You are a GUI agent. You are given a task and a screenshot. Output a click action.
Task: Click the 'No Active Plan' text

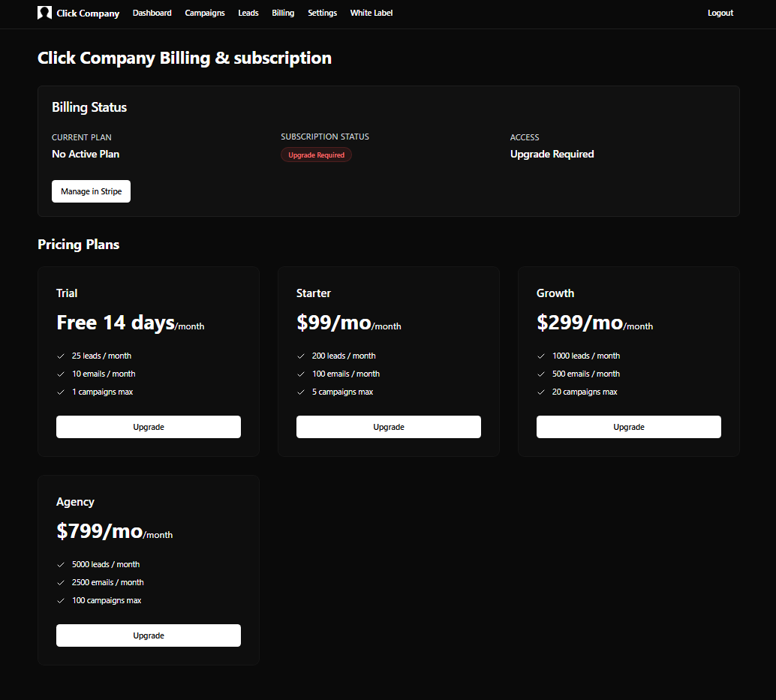point(86,154)
